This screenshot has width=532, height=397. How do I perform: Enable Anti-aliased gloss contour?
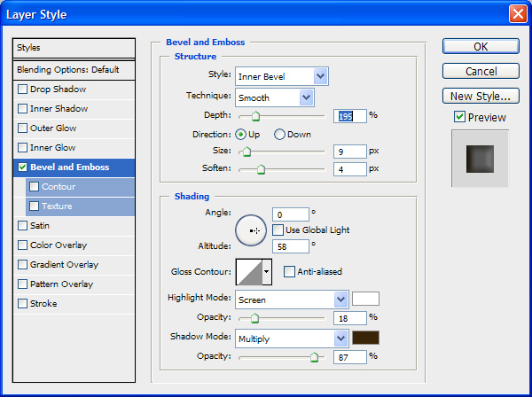[x=289, y=272]
